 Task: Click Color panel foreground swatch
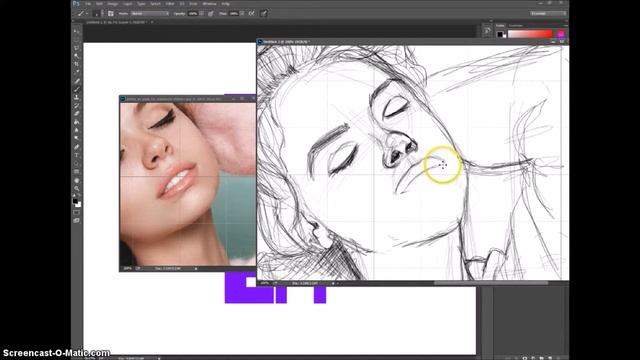[500, 34]
